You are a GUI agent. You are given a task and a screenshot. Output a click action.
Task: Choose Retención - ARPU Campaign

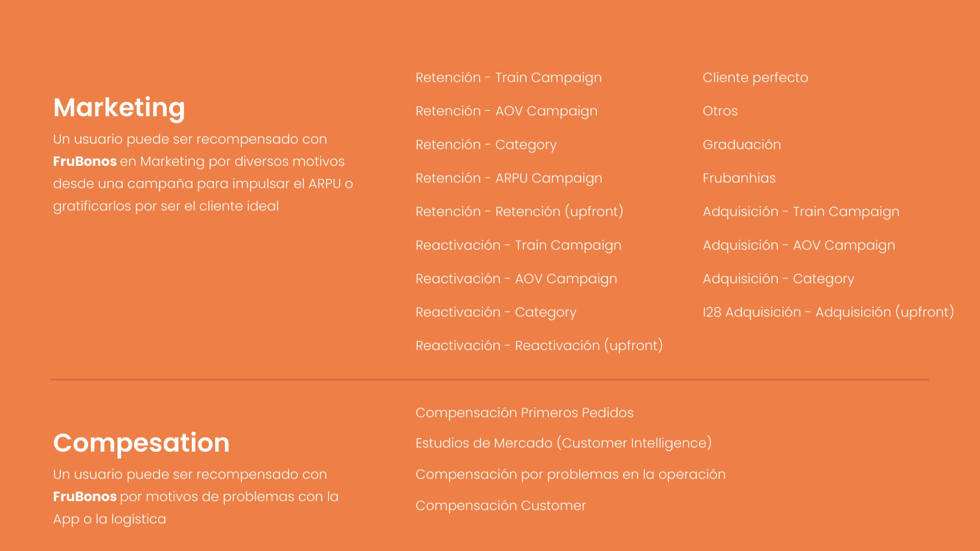[509, 178]
